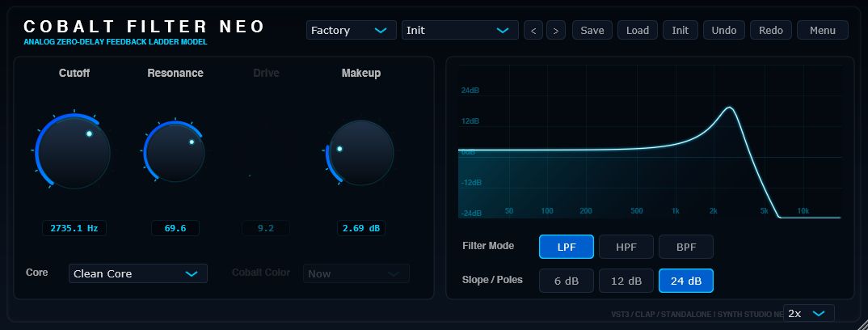Image resolution: width=868 pixels, height=330 pixels.
Task: Click the 1k frequency axis label
Action: (676, 211)
